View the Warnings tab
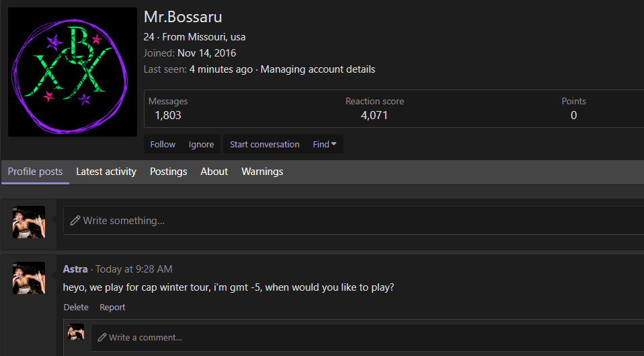Image resolution: width=644 pixels, height=356 pixels. tap(262, 172)
